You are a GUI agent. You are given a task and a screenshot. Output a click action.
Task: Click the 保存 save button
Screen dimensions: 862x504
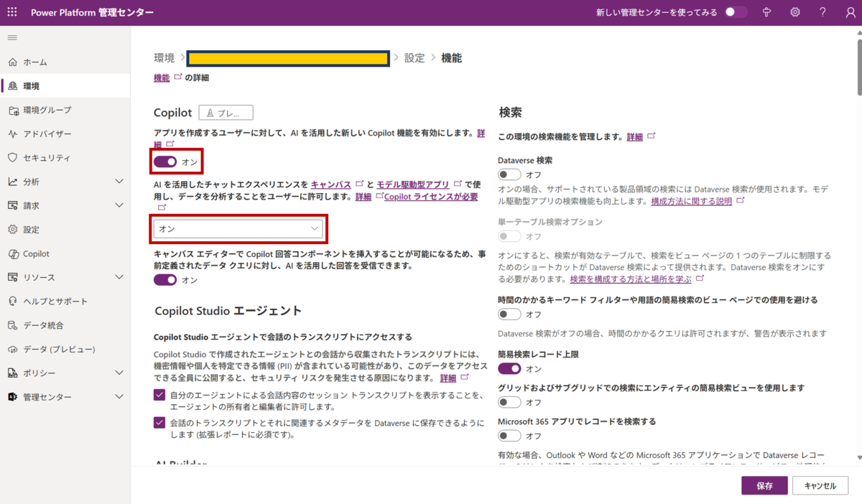[x=765, y=485]
